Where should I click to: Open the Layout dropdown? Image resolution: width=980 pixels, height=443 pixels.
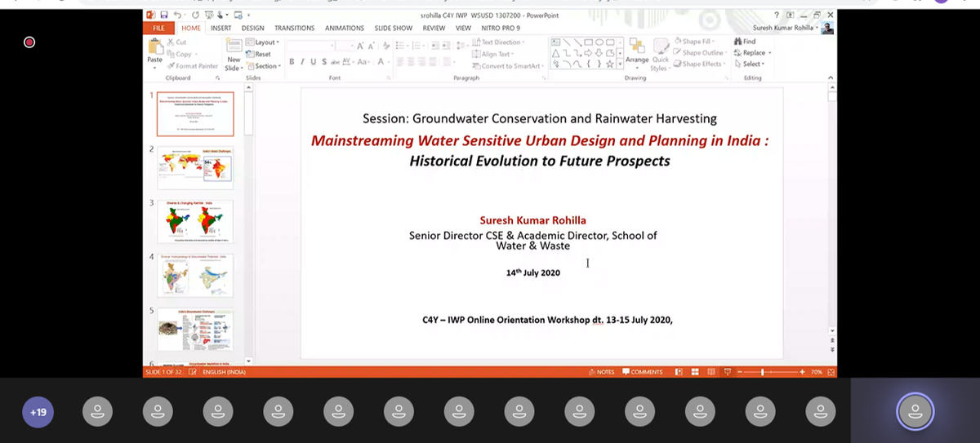pos(263,42)
